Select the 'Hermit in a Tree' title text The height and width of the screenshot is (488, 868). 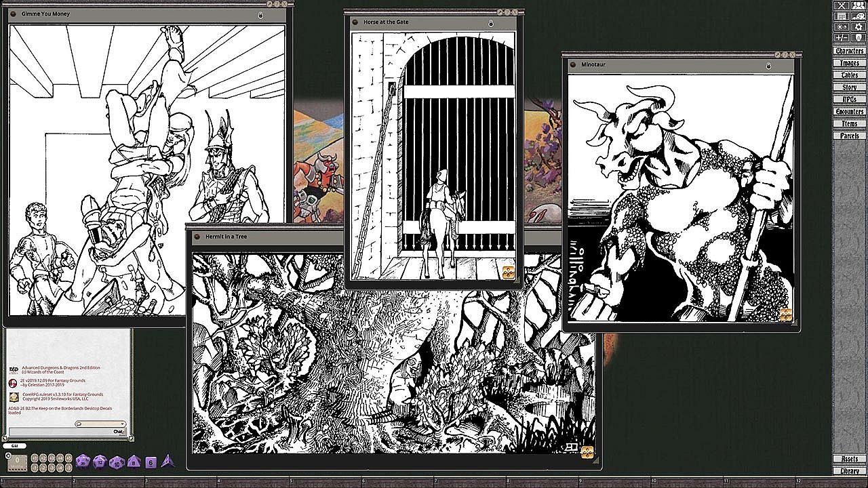click(226, 237)
